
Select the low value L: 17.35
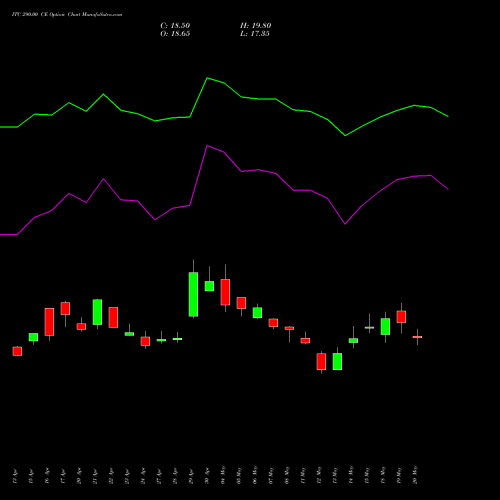255,34
